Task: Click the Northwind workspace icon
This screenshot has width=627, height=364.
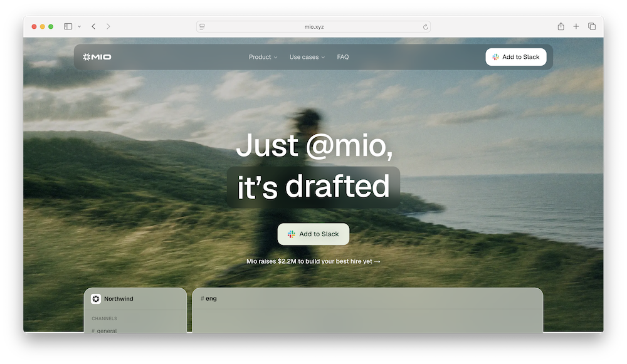Action: 96,299
